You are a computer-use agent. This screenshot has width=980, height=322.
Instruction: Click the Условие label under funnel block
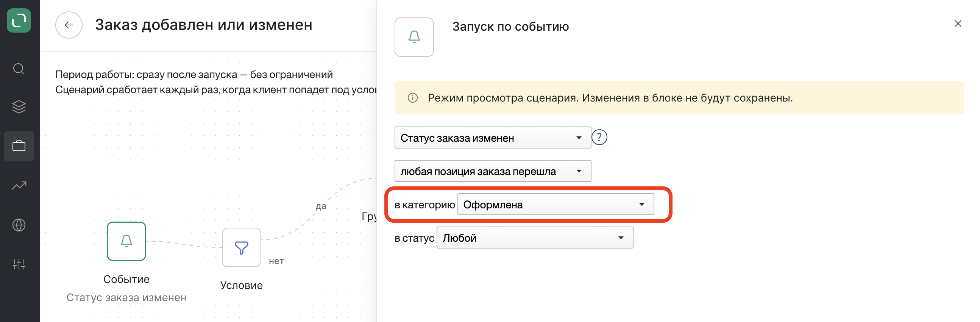coord(242,286)
